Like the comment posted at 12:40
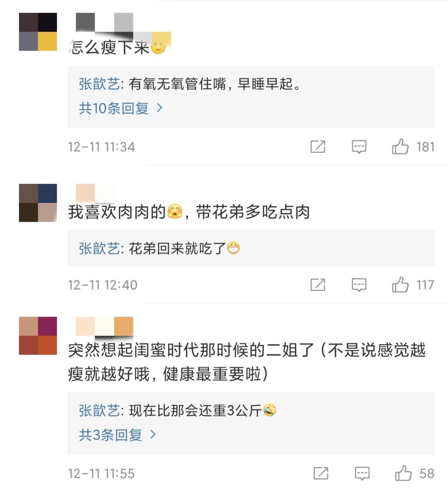The height and width of the screenshot is (488, 448). pyautogui.click(x=400, y=285)
